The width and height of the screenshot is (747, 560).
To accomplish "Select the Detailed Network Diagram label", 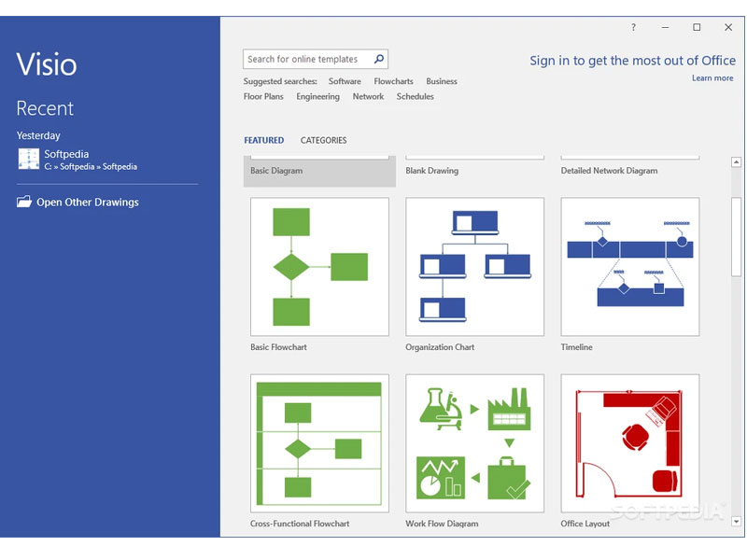I will pyautogui.click(x=609, y=171).
